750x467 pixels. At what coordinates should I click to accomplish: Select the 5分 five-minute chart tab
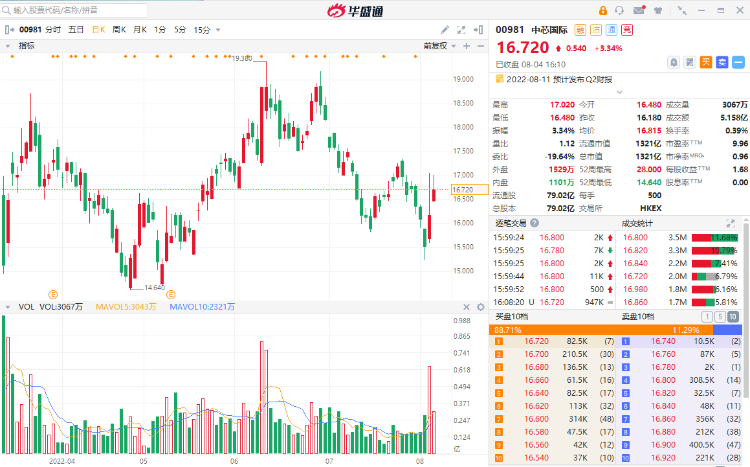(x=180, y=30)
